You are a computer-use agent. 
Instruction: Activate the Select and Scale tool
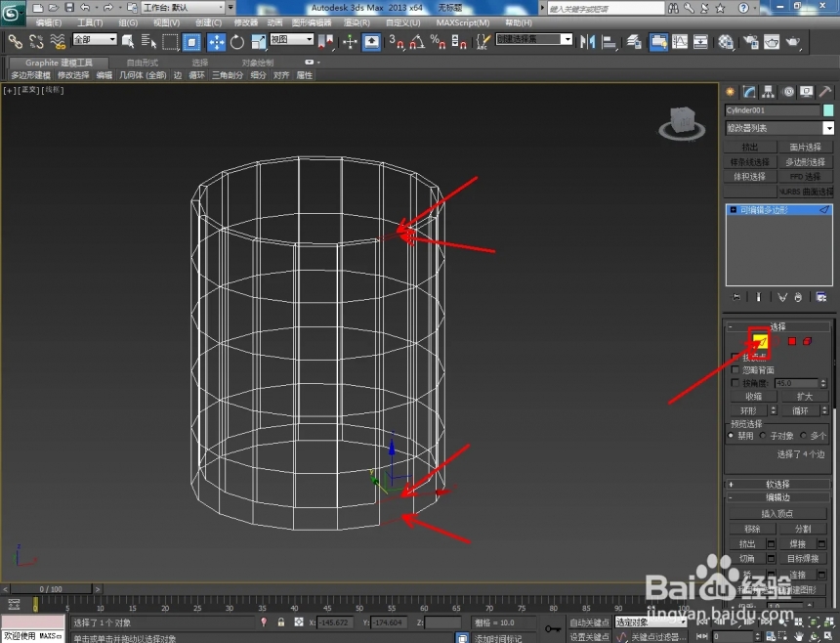tap(258, 41)
